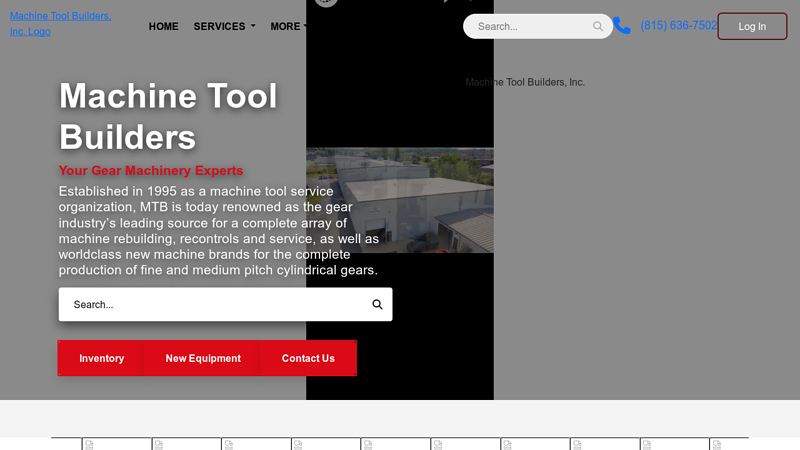Click the red Contact Us button
Screen dimensions: 800x450
tap(308, 358)
